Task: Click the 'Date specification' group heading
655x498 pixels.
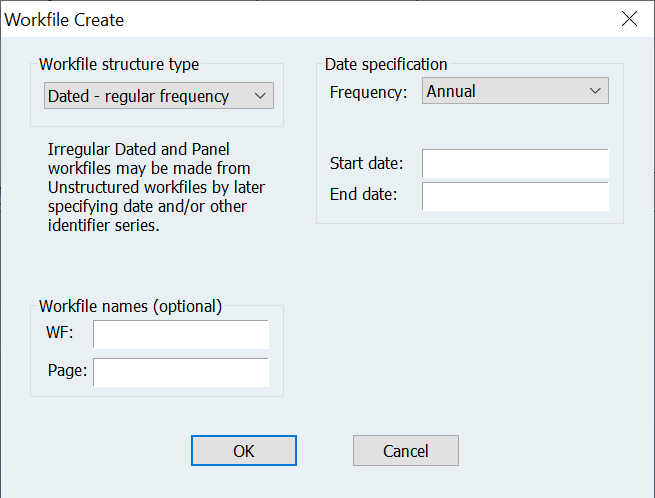Action: point(386,64)
